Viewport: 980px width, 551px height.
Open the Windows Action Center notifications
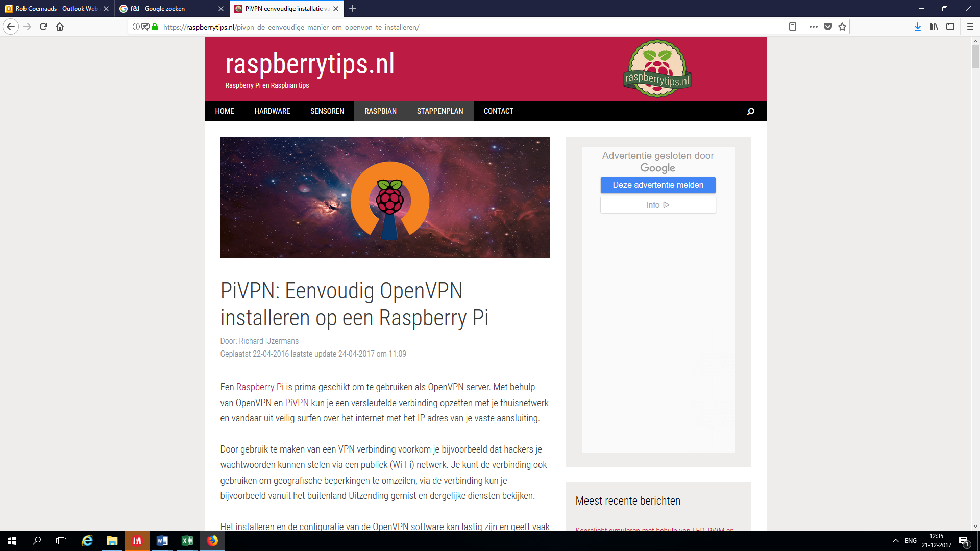964,541
